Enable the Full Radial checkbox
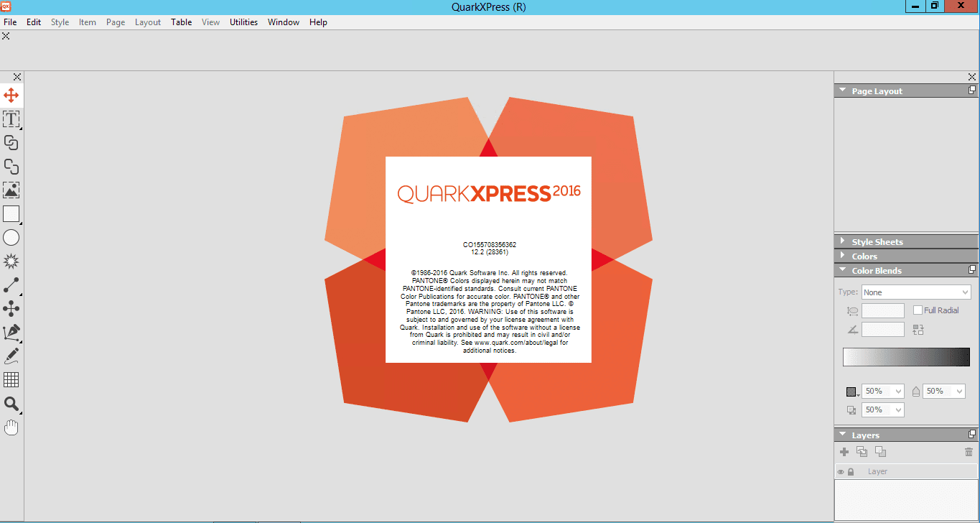This screenshot has height=523, width=980. click(918, 310)
